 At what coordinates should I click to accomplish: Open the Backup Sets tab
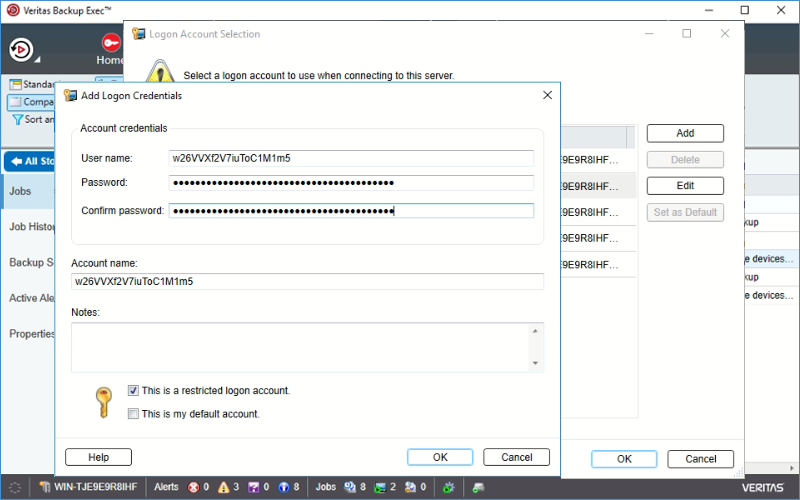[x=31, y=262]
